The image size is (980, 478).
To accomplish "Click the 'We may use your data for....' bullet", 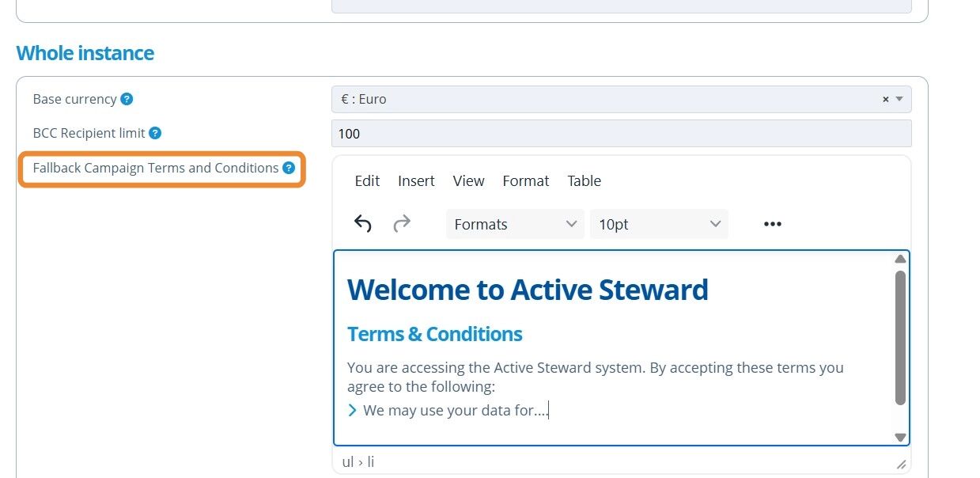I will (x=456, y=410).
